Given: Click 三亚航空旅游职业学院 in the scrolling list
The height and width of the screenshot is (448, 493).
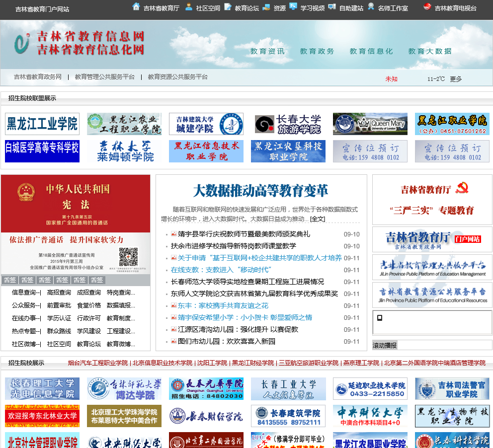Looking at the screenshot, I should tap(309, 363).
